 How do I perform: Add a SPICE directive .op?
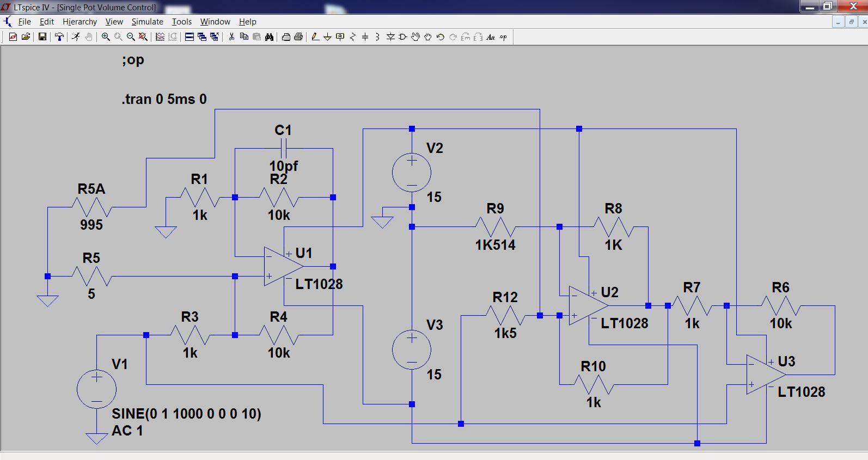pyautogui.click(x=503, y=37)
